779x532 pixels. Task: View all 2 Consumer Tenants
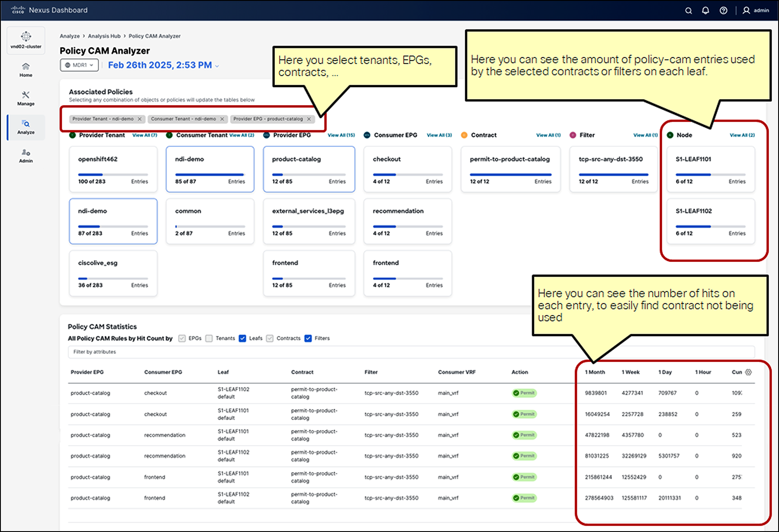click(x=241, y=135)
